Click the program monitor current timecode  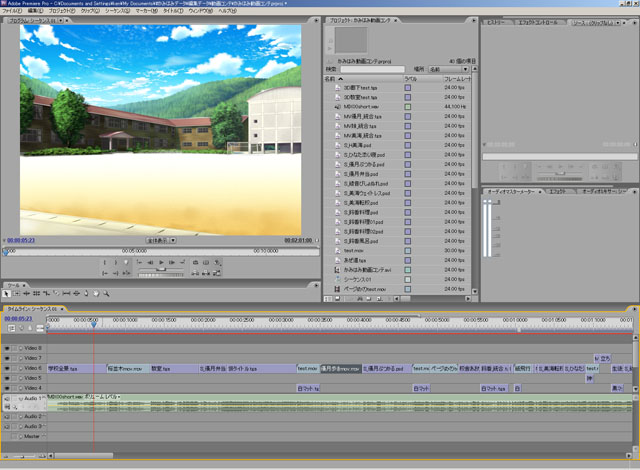21,240
